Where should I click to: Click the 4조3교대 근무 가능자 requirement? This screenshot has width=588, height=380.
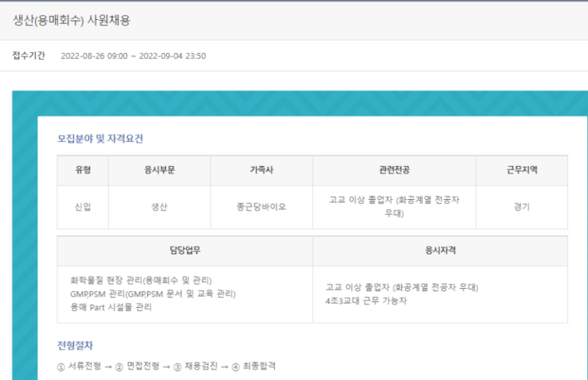point(366,300)
